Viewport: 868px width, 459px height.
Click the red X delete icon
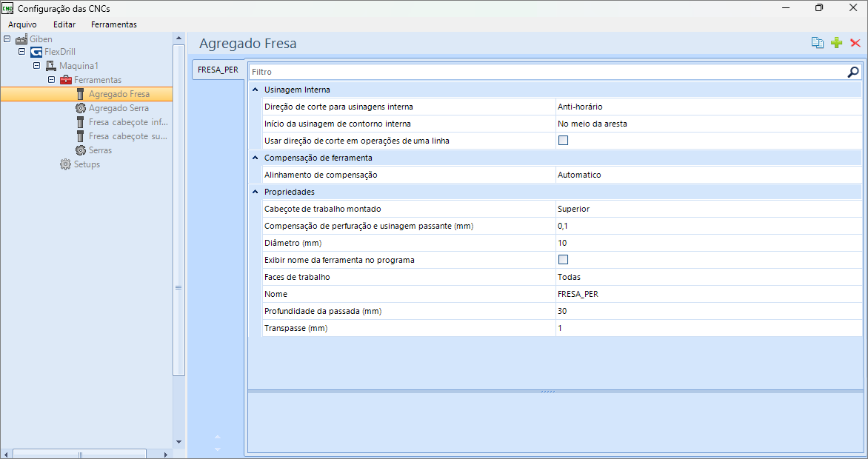click(x=855, y=43)
